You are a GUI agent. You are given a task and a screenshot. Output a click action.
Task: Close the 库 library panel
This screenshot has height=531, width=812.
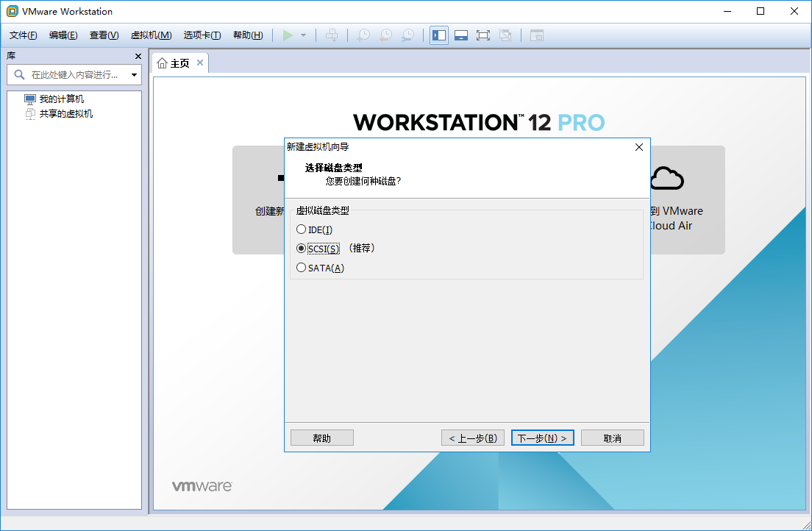pyautogui.click(x=138, y=56)
